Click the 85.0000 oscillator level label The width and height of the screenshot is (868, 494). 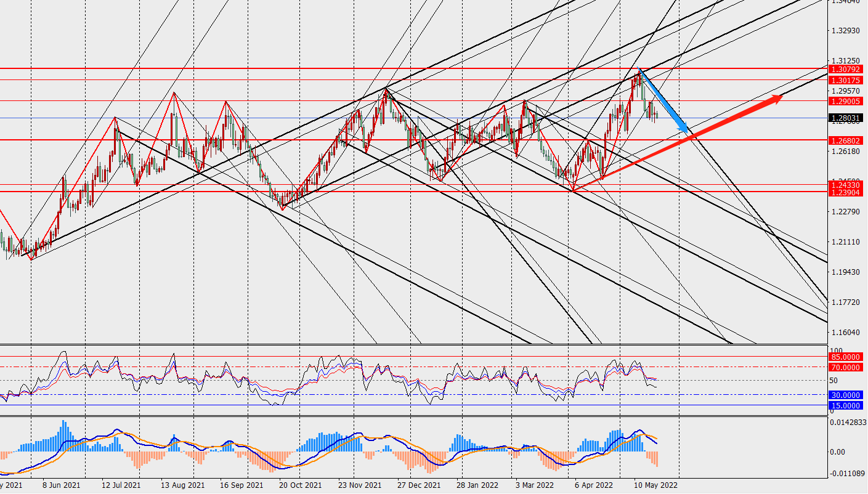click(846, 357)
